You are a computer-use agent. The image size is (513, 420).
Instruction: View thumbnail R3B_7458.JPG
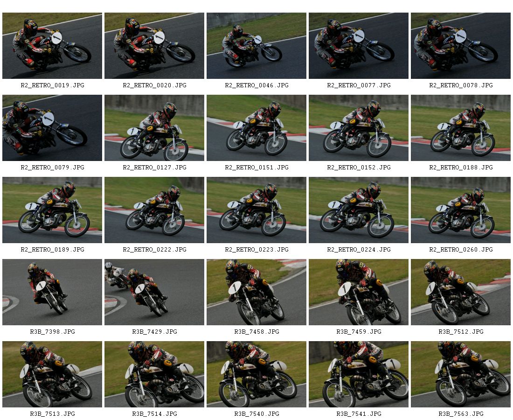point(256,292)
